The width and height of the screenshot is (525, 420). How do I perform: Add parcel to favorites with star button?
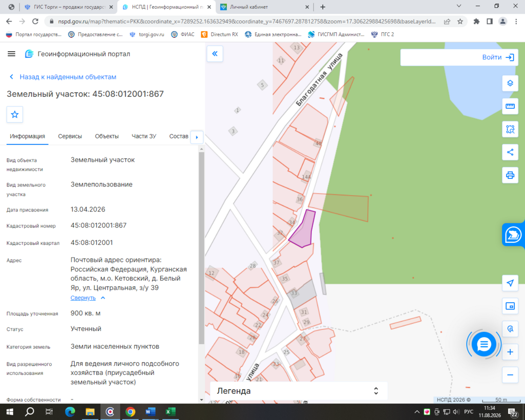coord(15,115)
